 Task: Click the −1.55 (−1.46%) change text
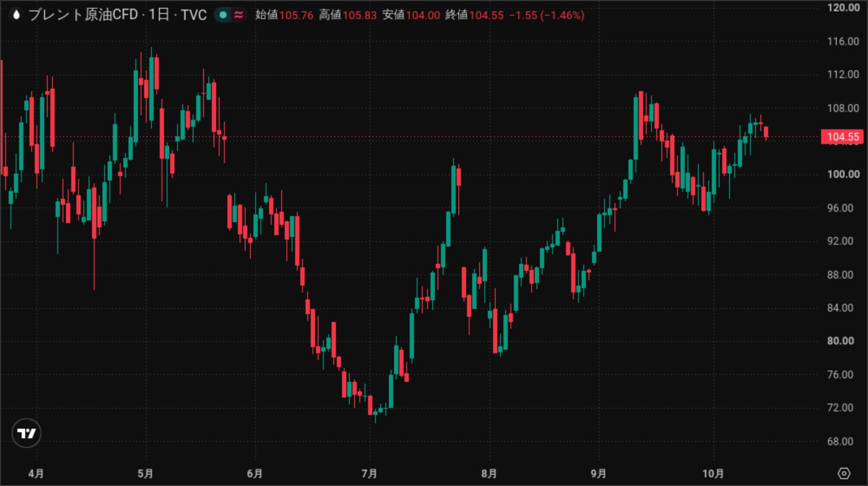pos(547,15)
